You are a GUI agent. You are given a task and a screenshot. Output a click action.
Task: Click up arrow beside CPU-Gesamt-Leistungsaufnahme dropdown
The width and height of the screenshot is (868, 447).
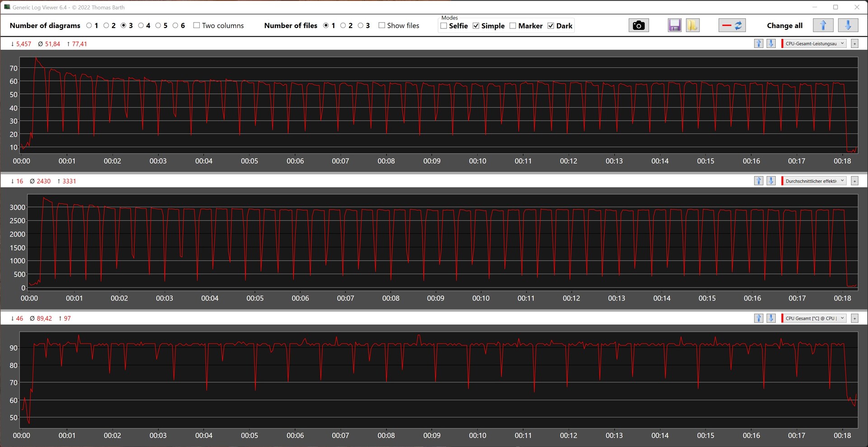[759, 43]
